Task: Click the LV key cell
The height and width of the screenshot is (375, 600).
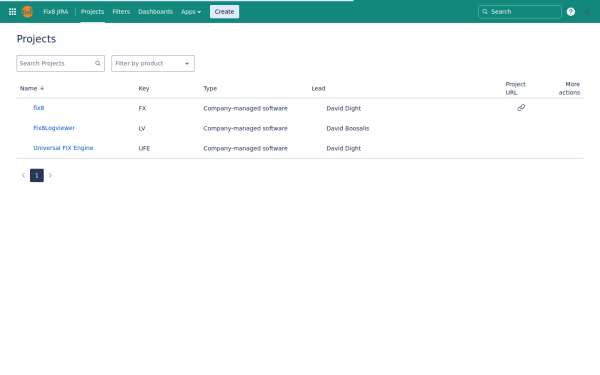Action: click(x=142, y=128)
